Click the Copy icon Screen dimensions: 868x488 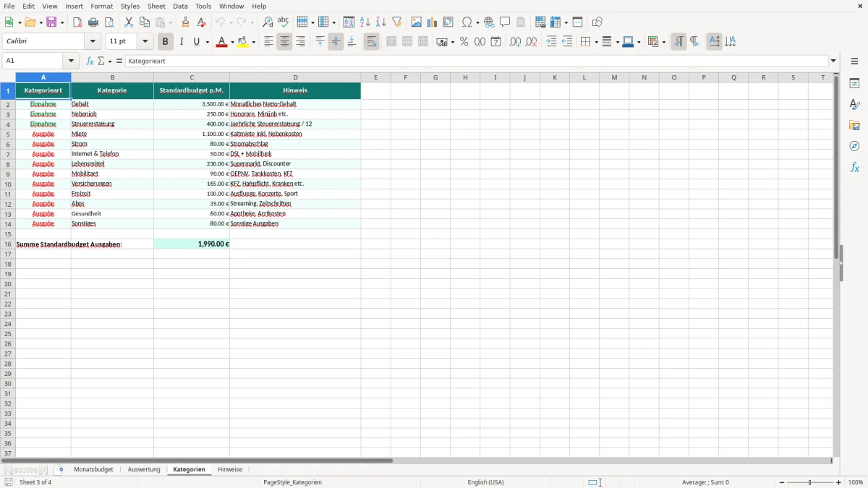[145, 22]
